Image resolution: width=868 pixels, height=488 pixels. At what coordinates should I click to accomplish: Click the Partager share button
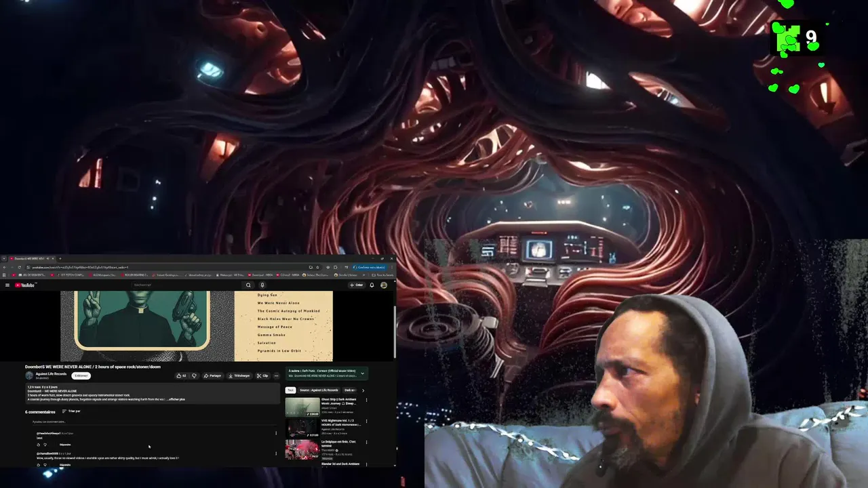(213, 375)
